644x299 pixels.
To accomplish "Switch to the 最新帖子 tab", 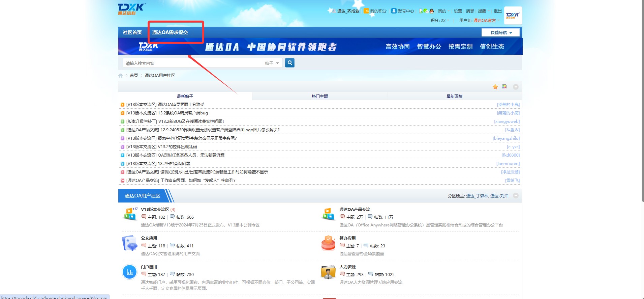I will [x=185, y=96].
